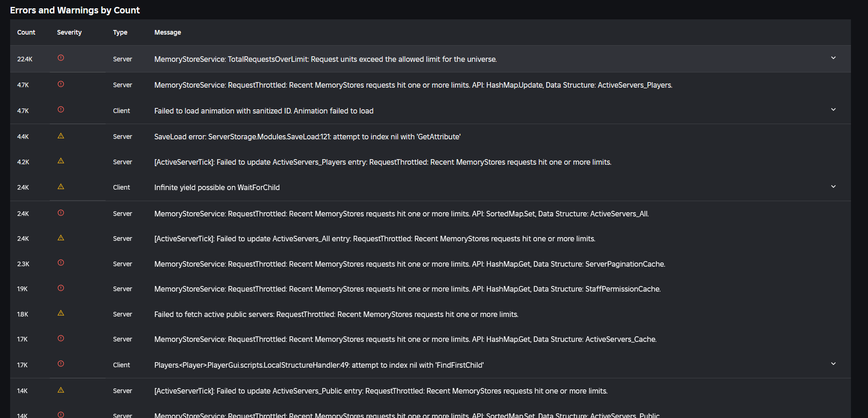Viewport: 868px width, 418px height.
Task: Click warning icon for failed fetch public servers
Action: [61, 313]
